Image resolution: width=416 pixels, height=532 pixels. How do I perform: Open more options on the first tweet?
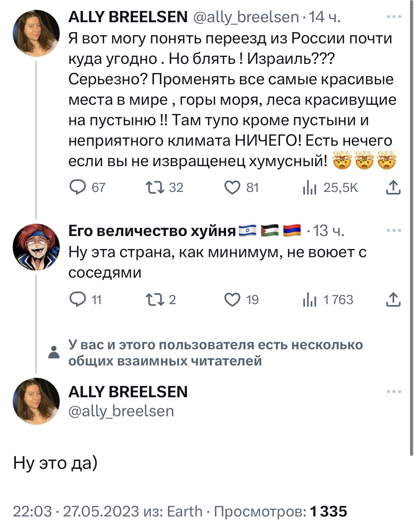[x=394, y=17]
